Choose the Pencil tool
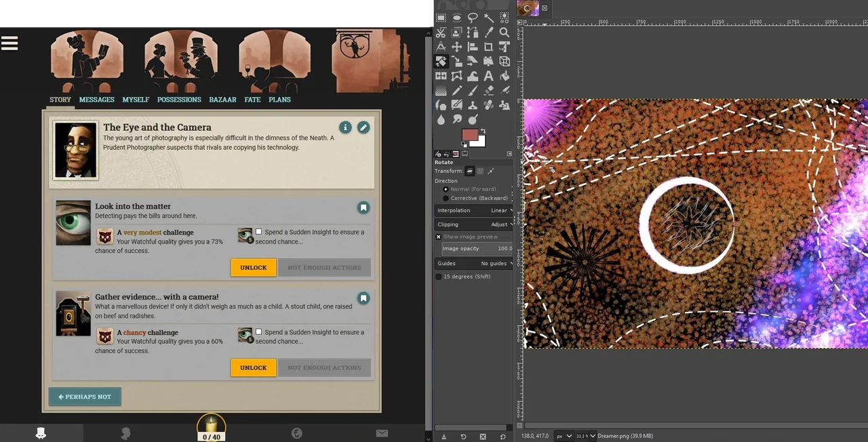868x442 pixels. coord(457,91)
